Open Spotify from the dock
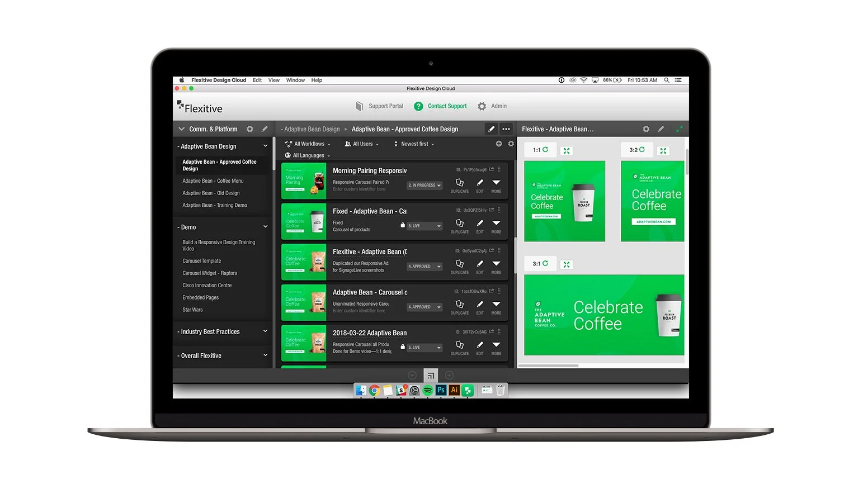Screen dimensions: 868x503 pyautogui.click(x=428, y=390)
